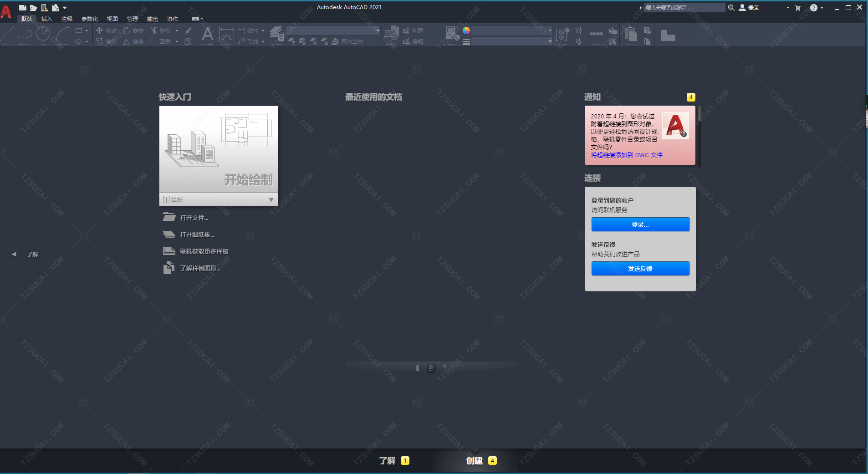The image size is (868, 474).
Task: Click 打开图纸集... link
Action: tap(197, 234)
